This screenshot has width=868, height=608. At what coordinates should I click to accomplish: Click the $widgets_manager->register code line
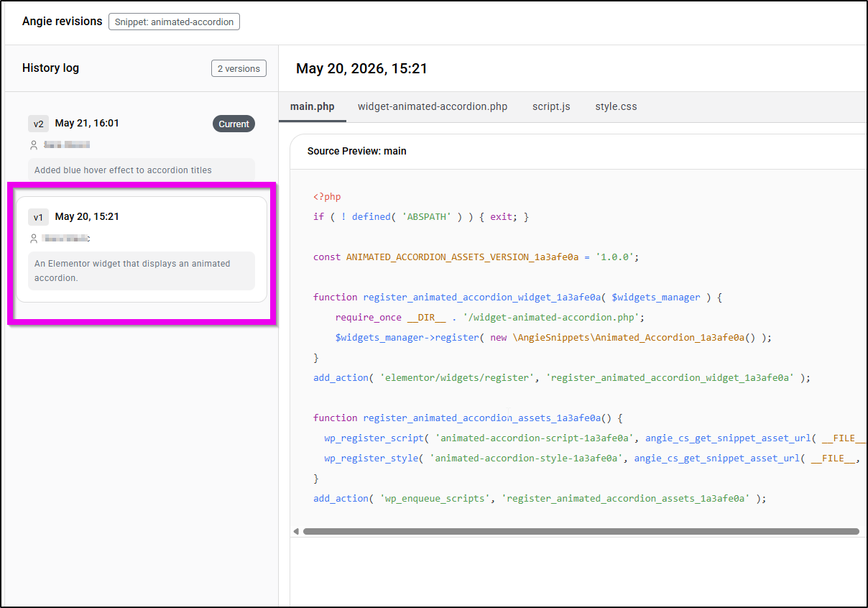pyautogui.click(x=553, y=337)
